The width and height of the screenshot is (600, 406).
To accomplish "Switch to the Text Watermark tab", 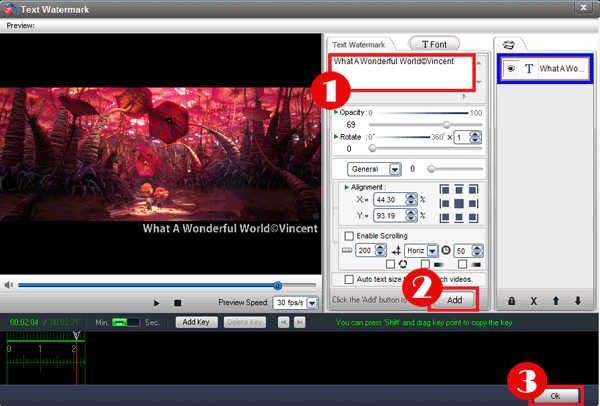I will [x=359, y=45].
